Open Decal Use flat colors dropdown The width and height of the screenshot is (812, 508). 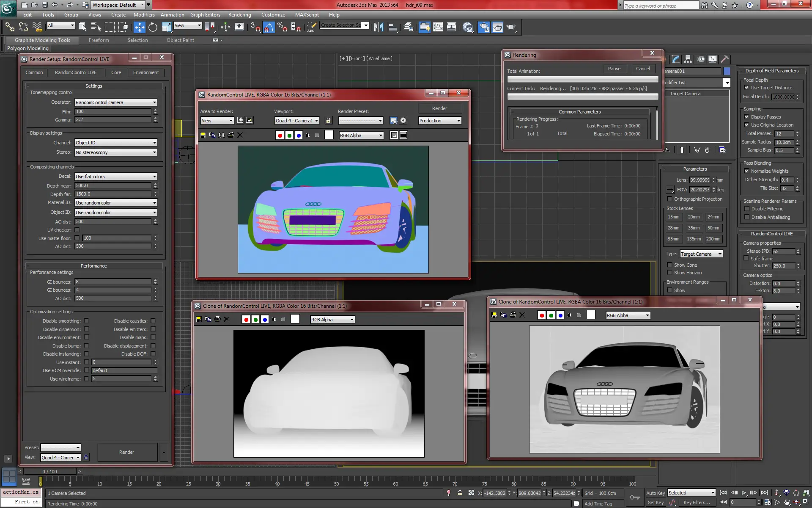pos(116,177)
